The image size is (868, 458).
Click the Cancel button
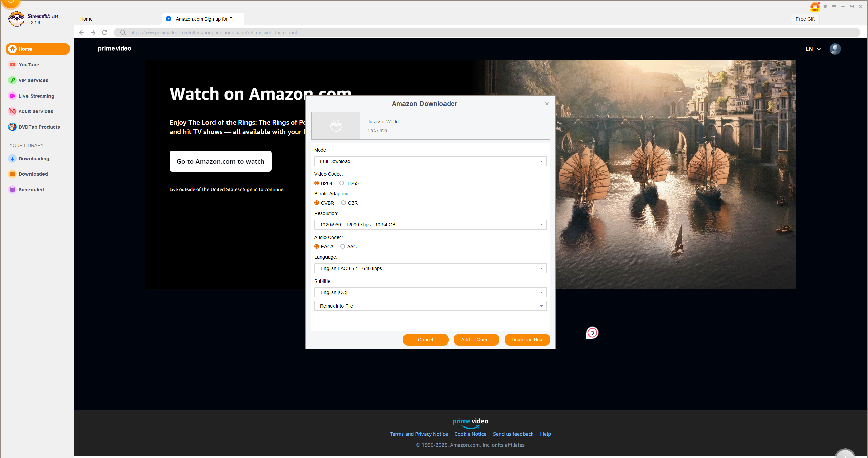426,340
